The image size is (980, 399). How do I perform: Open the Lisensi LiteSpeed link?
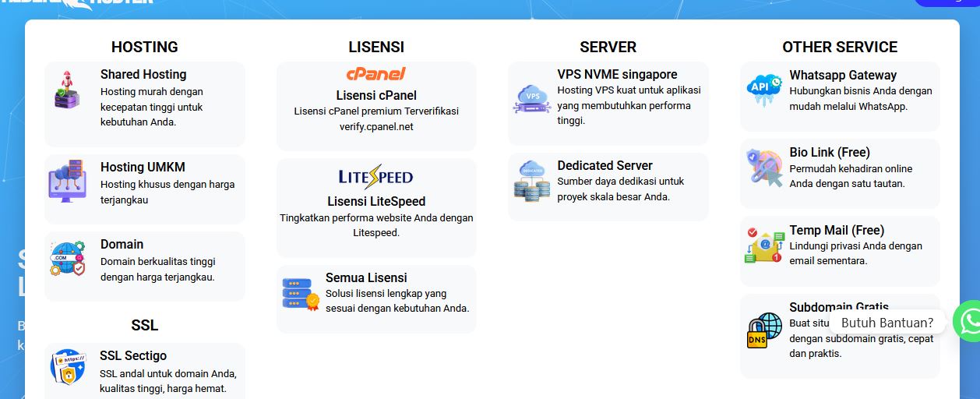(376, 201)
